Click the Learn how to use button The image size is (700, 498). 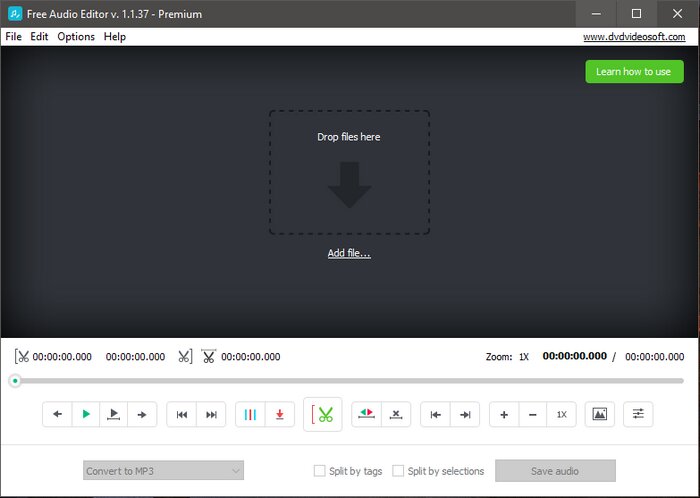tap(633, 72)
